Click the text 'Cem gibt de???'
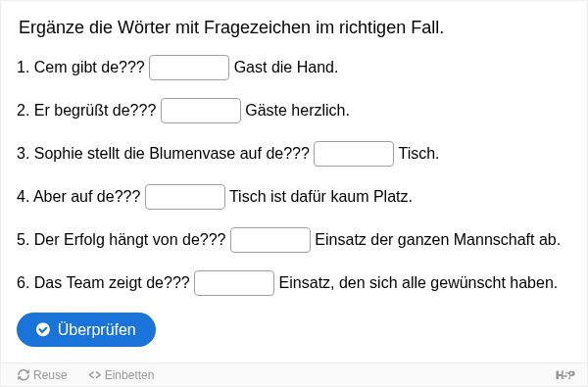The width and height of the screenshot is (588, 387). (x=89, y=68)
